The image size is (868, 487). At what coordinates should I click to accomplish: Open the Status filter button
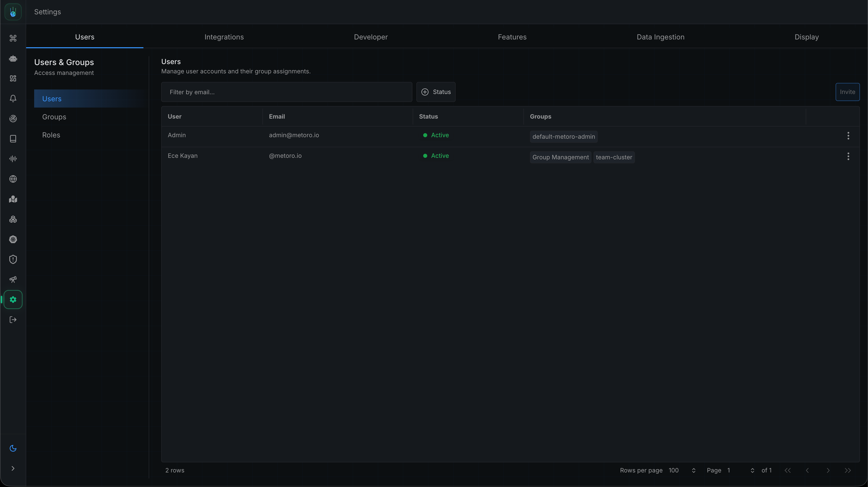tap(436, 92)
